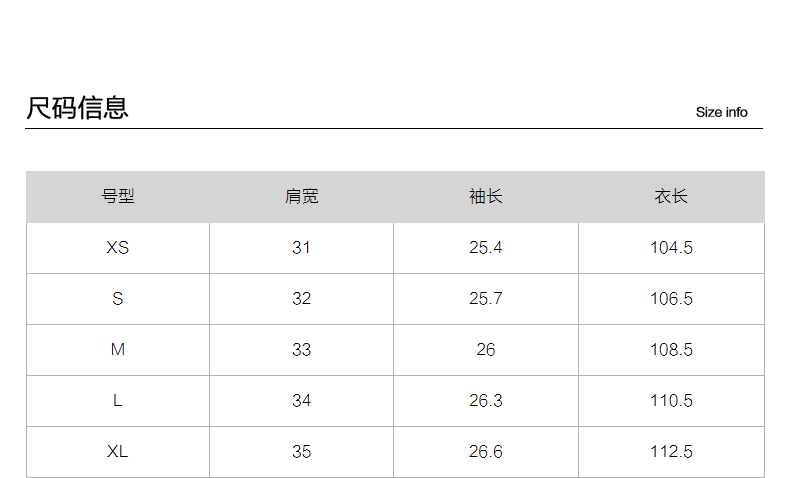Select the 肩宽 column header
The width and height of the screenshot is (790, 478).
pos(301,197)
